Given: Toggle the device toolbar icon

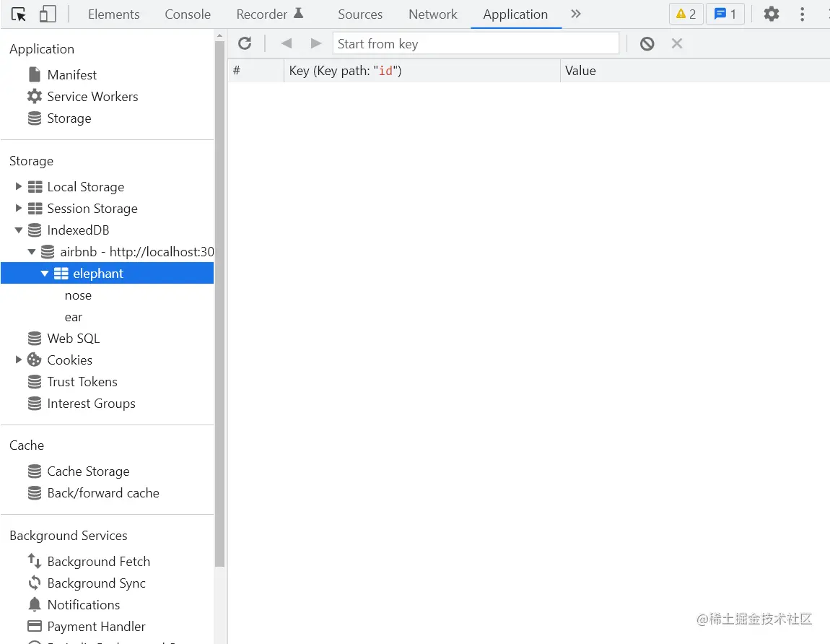Looking at the screenshot, I should point(48,14).
